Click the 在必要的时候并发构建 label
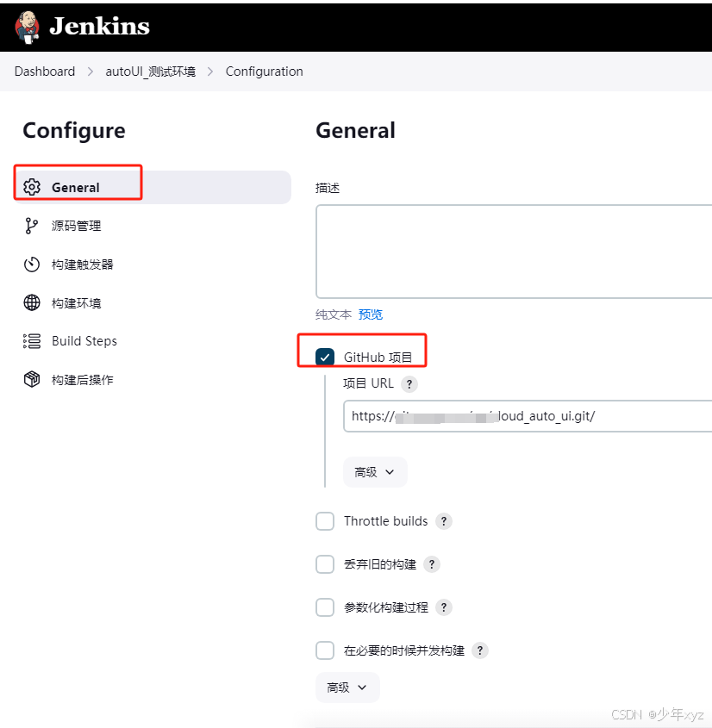Viewport: 712px width, 728px height. [x=404, y=650]
